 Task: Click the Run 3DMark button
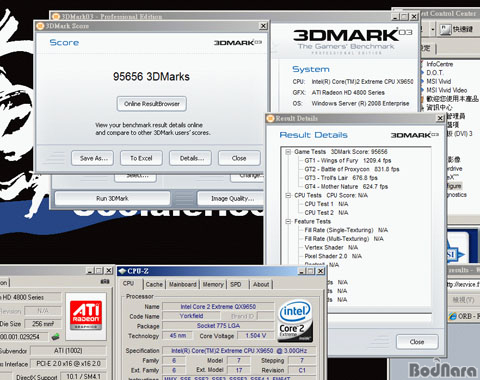point(112,198)
